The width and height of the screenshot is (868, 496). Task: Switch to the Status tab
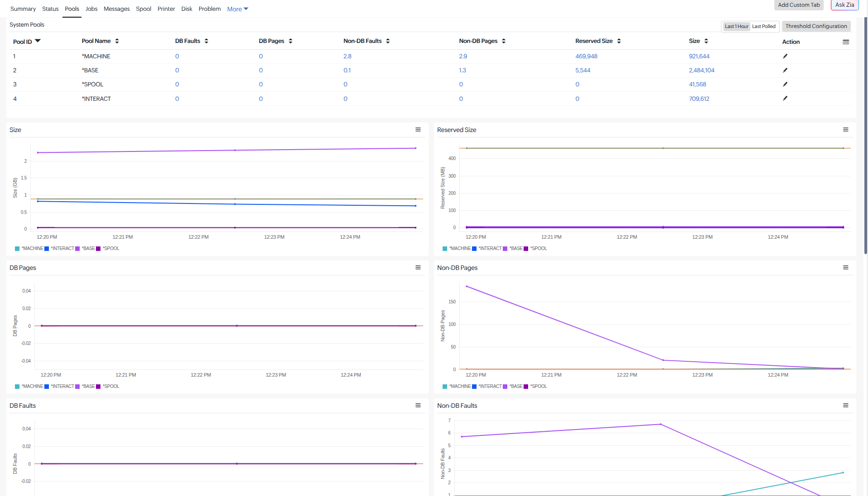pos(50,9)
